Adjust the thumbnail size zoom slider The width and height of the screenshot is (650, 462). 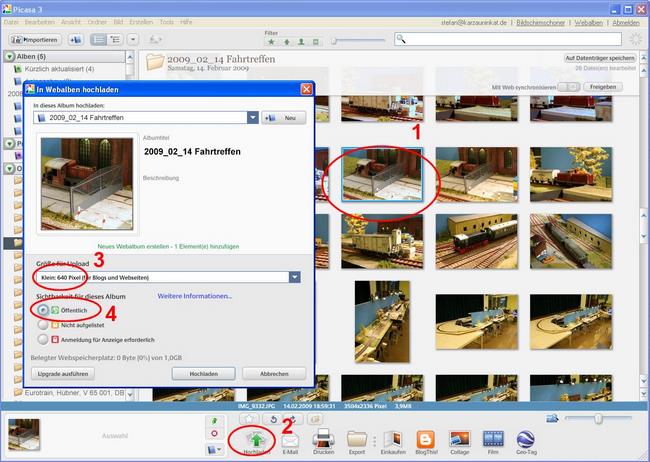click(598, 418)
